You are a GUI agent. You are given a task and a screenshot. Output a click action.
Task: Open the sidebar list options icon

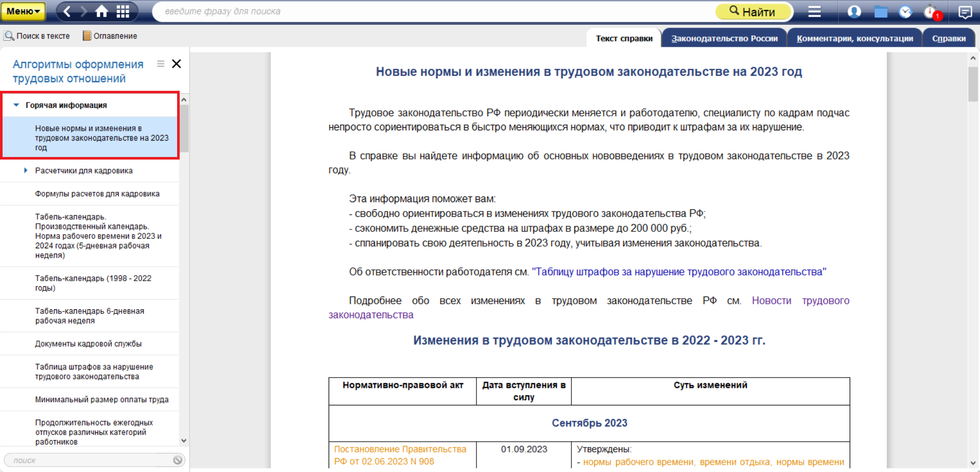pyautogui.click(x=161, y=64)
